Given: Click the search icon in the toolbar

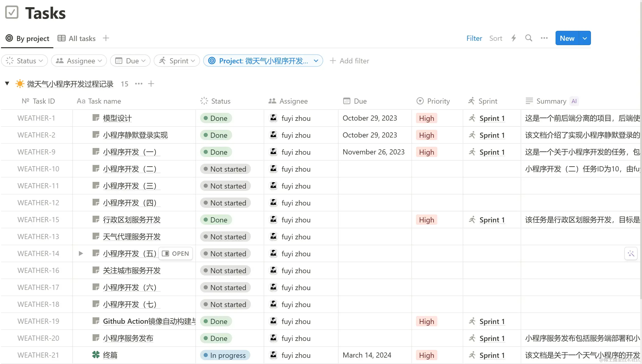Looking at the screenshot, I should pyautogui.click(x=529, y=38).
